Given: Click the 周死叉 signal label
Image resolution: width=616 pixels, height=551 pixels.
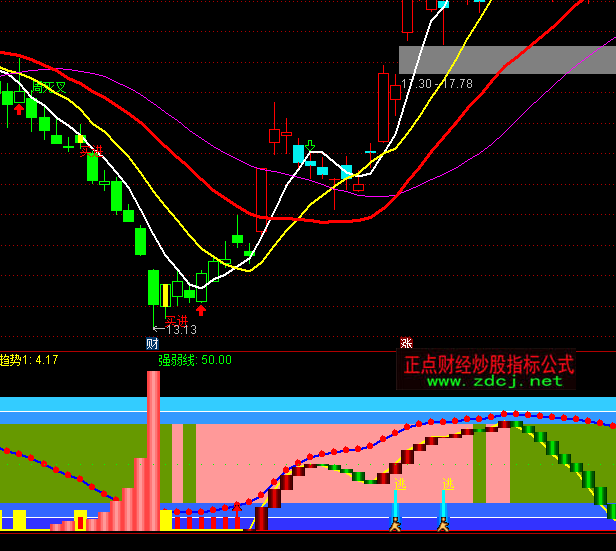Looking at the screenshot, I should pyautogui.click(x=49, y=88).
